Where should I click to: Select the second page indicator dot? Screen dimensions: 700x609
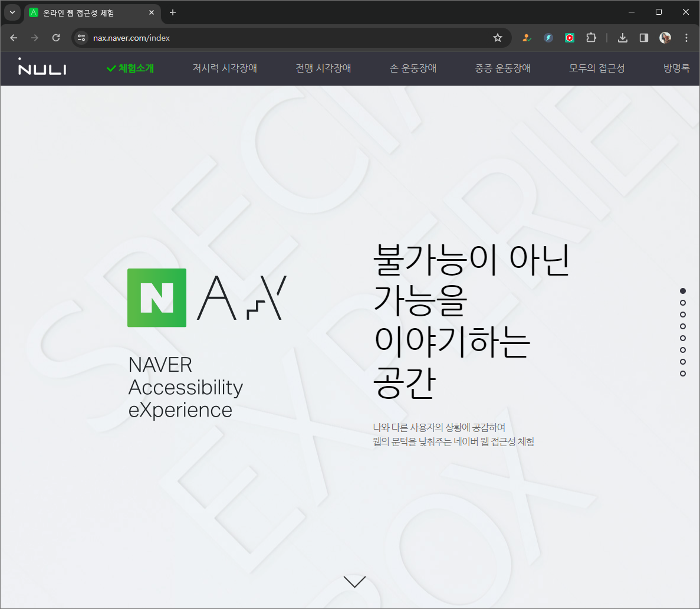click(x=682, y=303)
